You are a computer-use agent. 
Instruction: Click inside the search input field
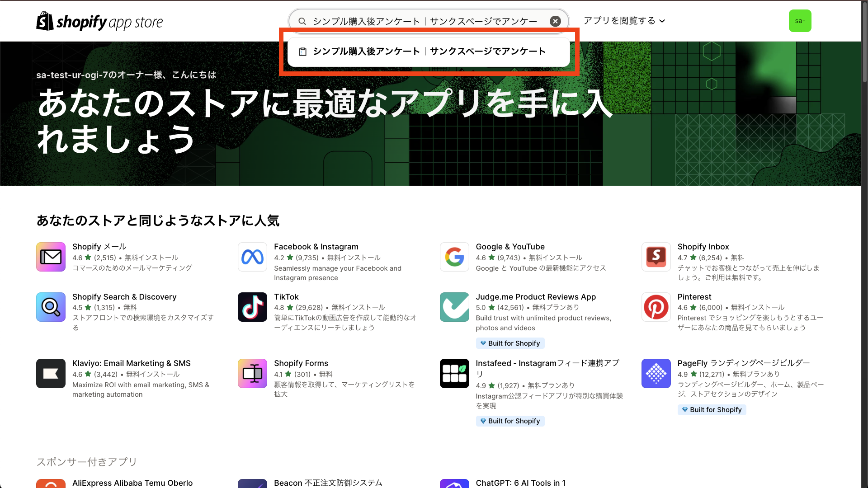coord(425,21)
